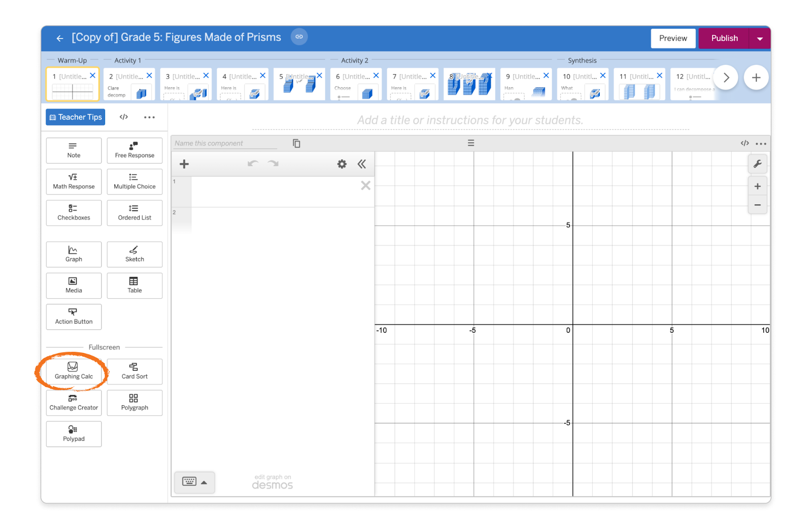Expand the Publish options dropdown arrow
Image resolution: width=812 pixels, height=530 pixels.
tap(760, 39)
